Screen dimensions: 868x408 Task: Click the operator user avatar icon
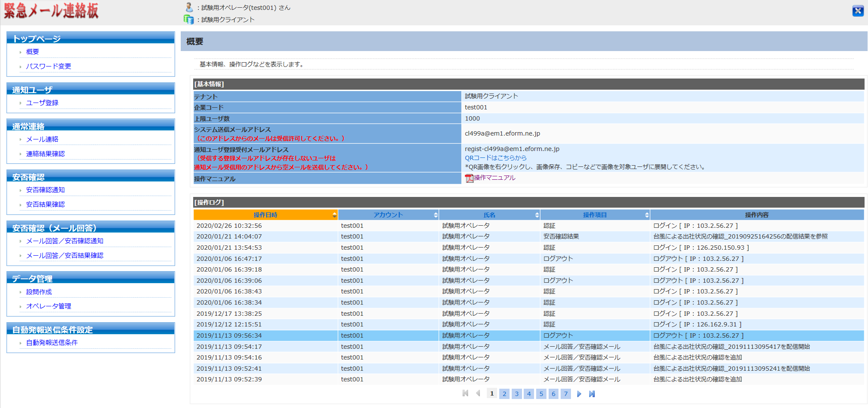[189, 7]
